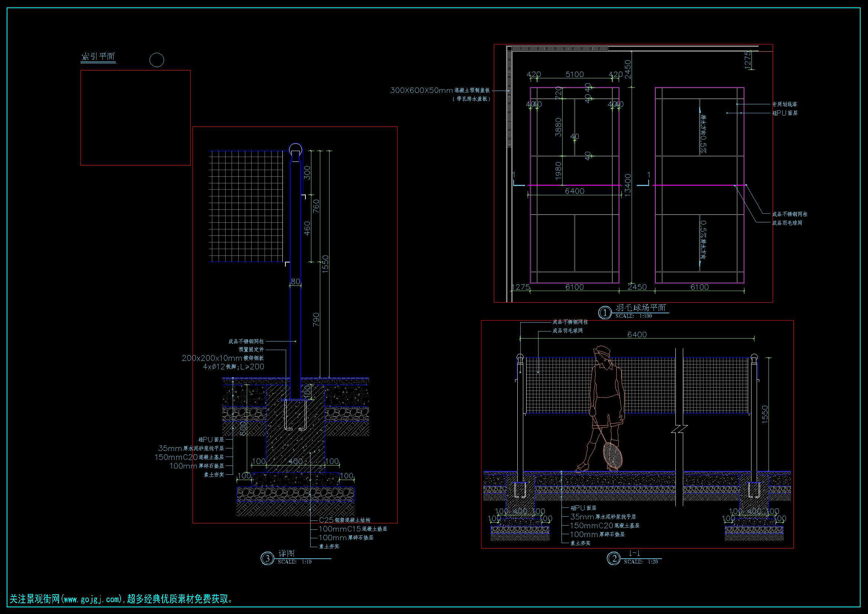This screenshot has height=614, width=868.
Task: Click the C25 reinforced concrete label
Action: pyautogui.click(x=344, y=520)
